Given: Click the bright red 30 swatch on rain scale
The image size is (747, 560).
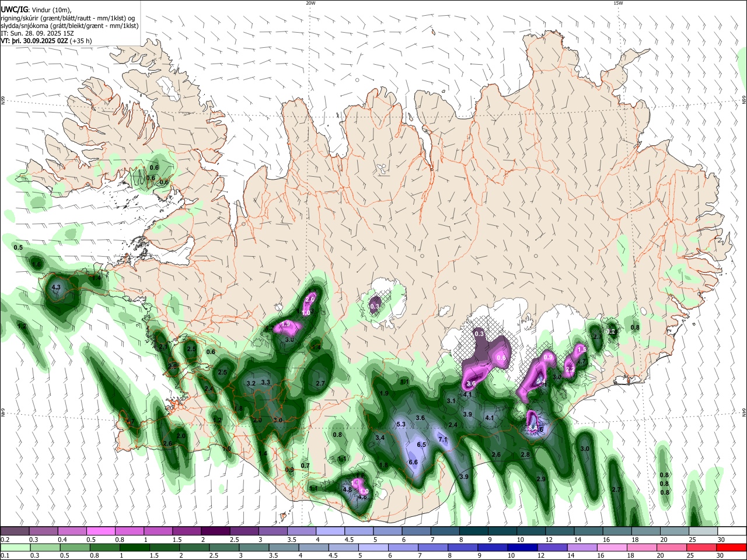Looking at the screenshot, I should tap(732, 547).
